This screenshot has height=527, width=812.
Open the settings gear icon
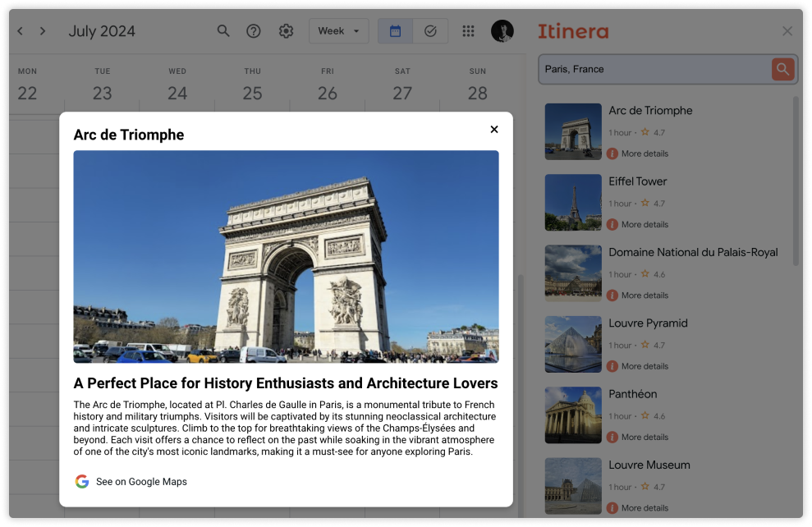coord(286,31)
